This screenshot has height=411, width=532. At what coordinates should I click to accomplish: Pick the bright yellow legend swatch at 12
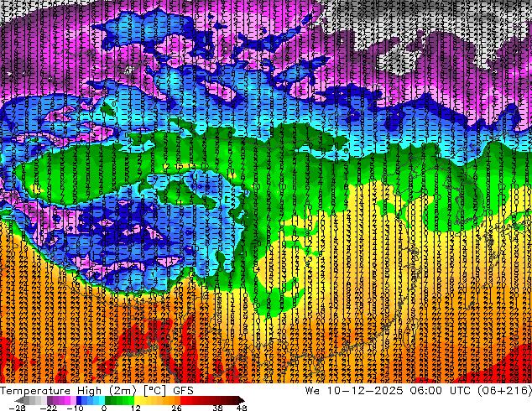tap(137, 400)
